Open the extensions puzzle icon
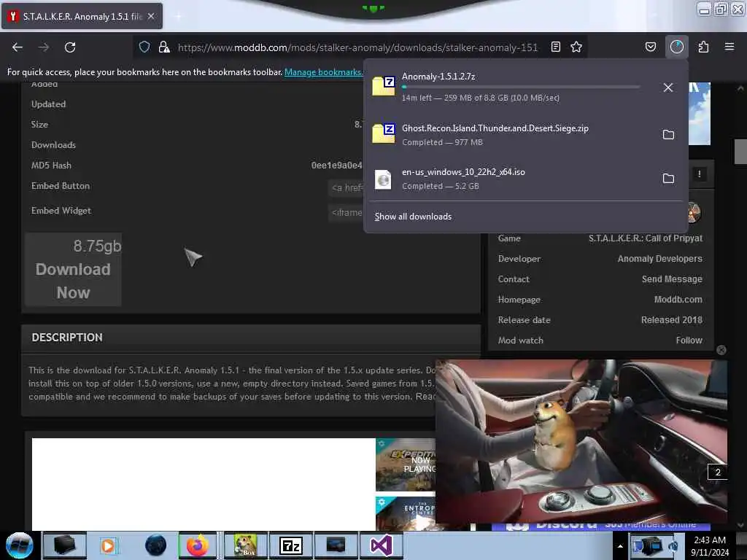747x560 pixels. pos(703,47)
